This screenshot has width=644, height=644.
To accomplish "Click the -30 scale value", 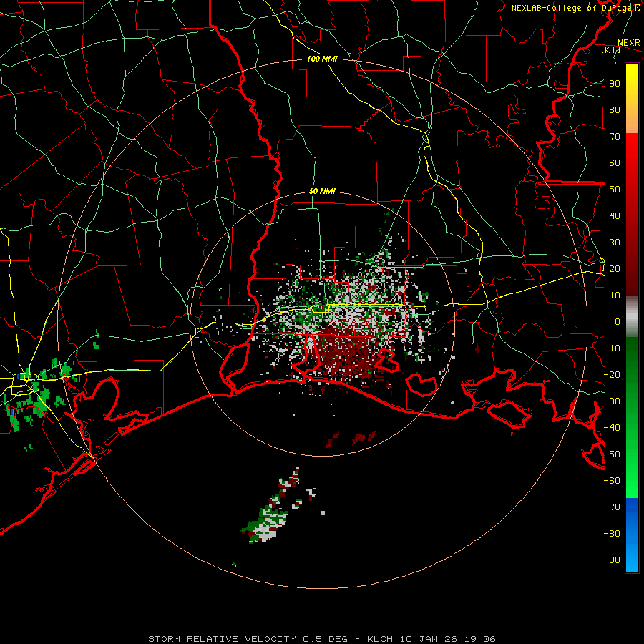I will coord(612,401).
